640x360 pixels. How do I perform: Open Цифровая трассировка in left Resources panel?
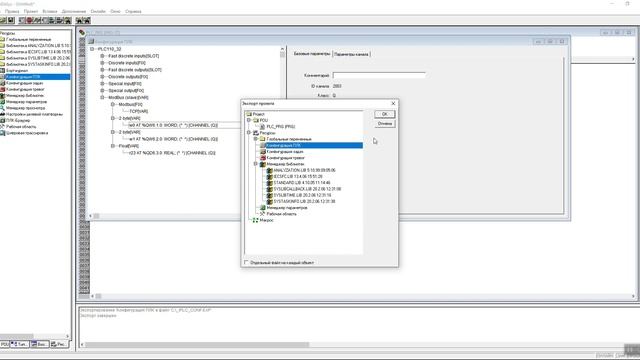coord(27,133)
